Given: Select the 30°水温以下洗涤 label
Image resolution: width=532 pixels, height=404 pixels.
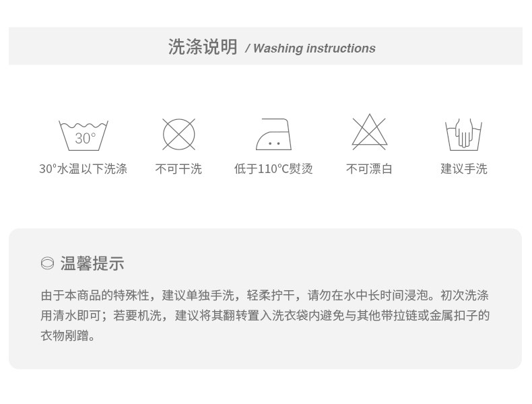Looking at the screenshot, I should tap(83, 168).
